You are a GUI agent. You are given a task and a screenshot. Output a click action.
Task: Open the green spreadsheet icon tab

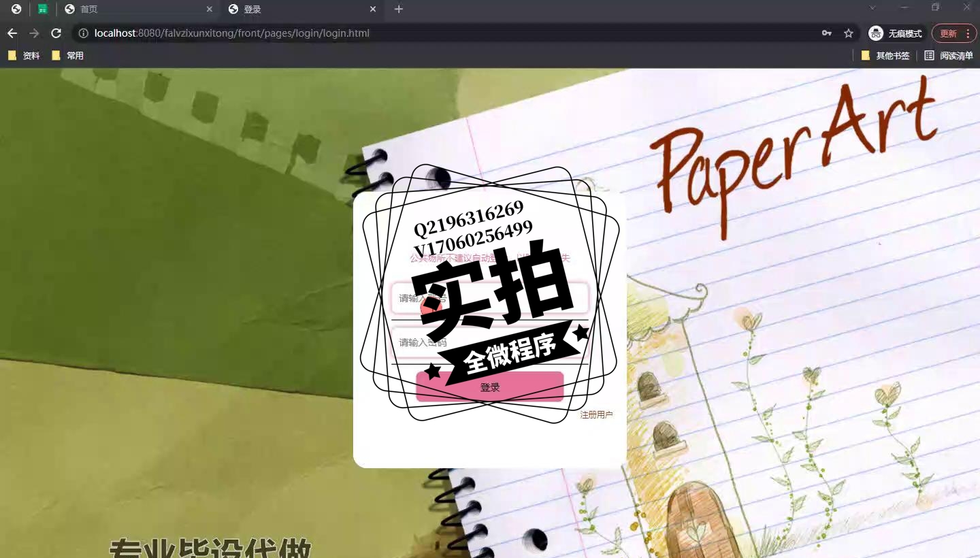click(x=43, y=10)
